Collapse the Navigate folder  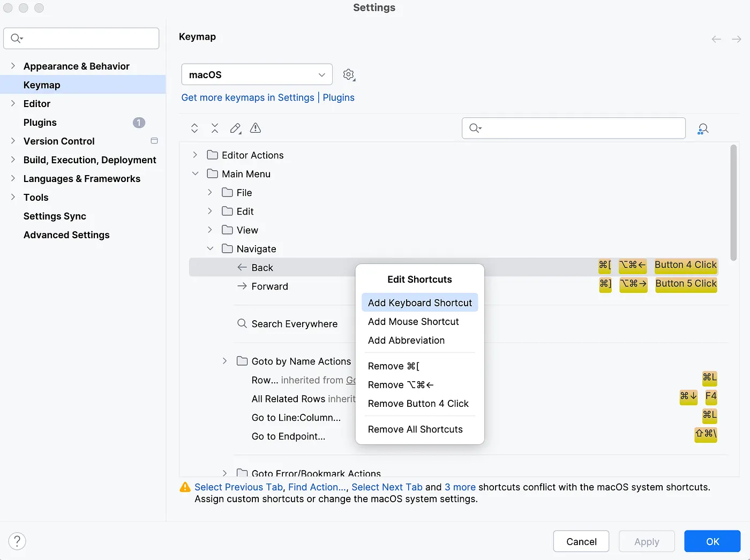click(x=210, y=248)
